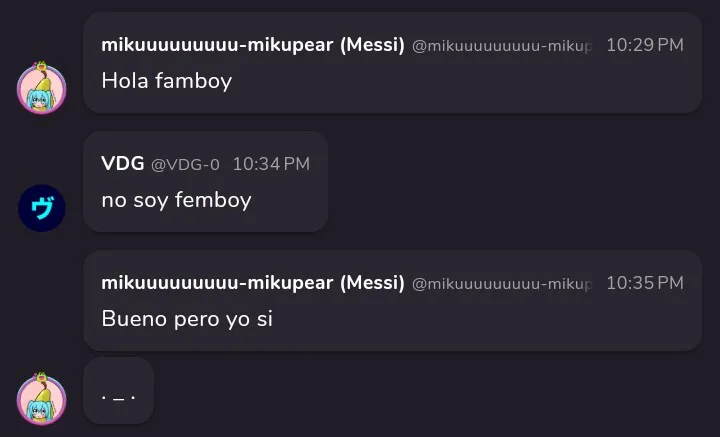Screen dimensions: 720x437
Task: Click the 10:29 PM timestamp
Action: tap(645, 45)
